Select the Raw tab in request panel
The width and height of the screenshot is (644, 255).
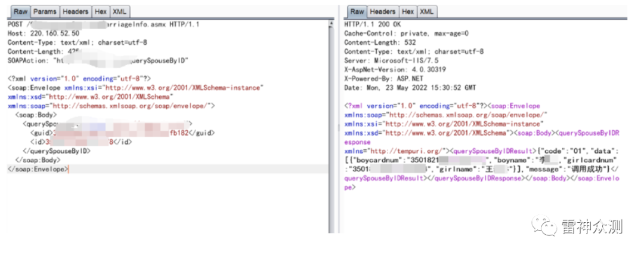point(20,11)
